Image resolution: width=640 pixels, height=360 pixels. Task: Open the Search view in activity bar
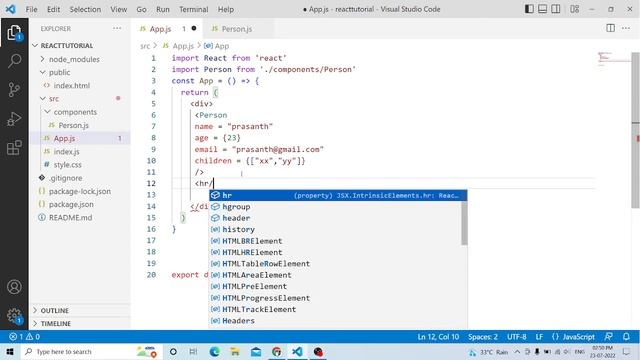point(14,61)
